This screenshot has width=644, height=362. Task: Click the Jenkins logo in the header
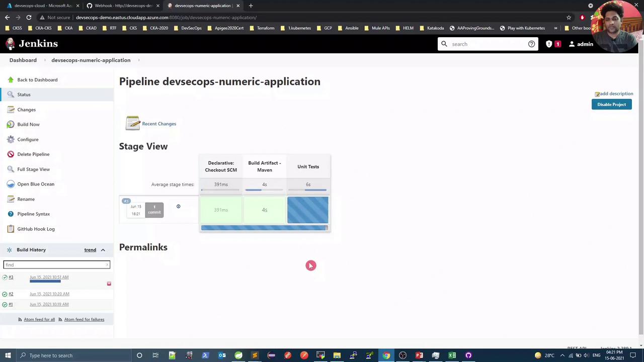click(31, 44)
